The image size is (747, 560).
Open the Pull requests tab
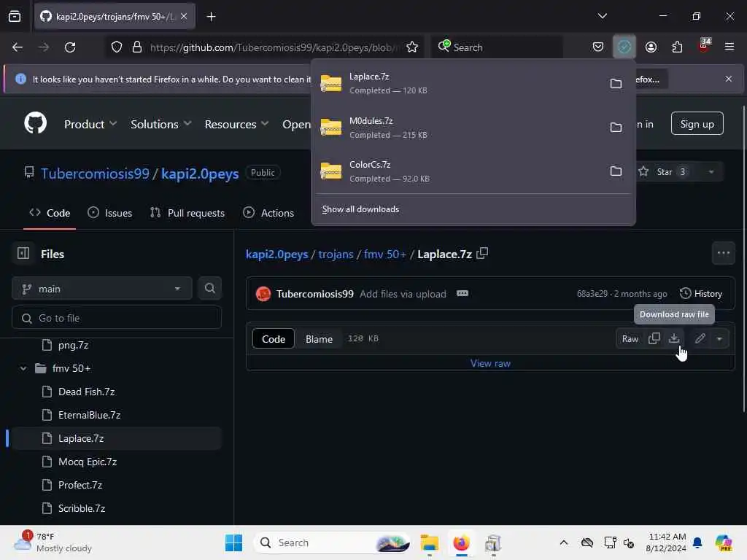187,213
